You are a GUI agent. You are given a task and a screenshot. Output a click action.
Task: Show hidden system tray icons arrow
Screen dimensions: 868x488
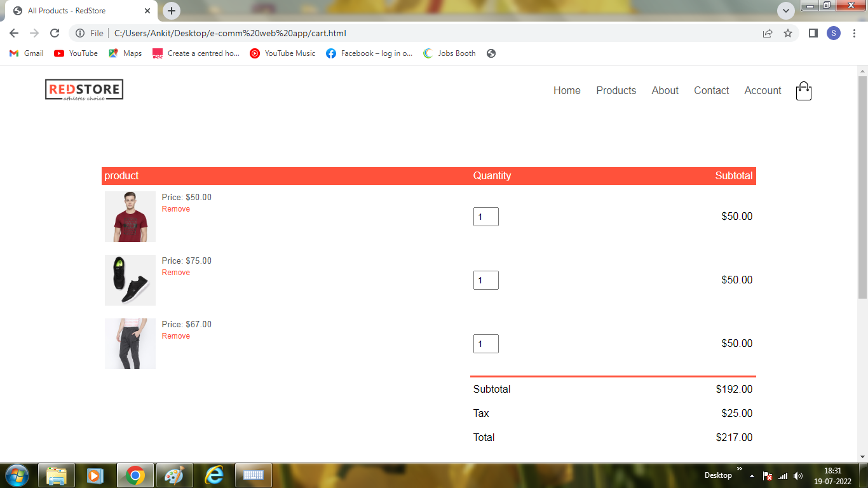pos(752,476)
